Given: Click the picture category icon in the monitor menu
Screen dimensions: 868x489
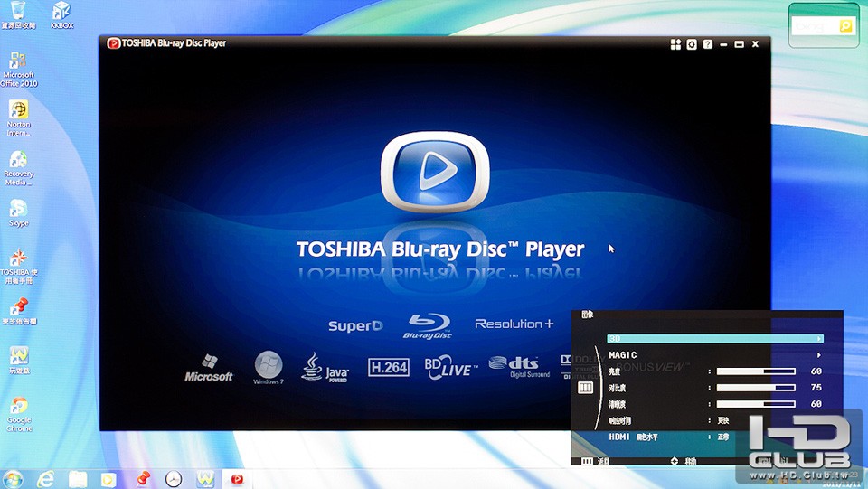Looking at the screenshot, I should [x=586, y=388].
